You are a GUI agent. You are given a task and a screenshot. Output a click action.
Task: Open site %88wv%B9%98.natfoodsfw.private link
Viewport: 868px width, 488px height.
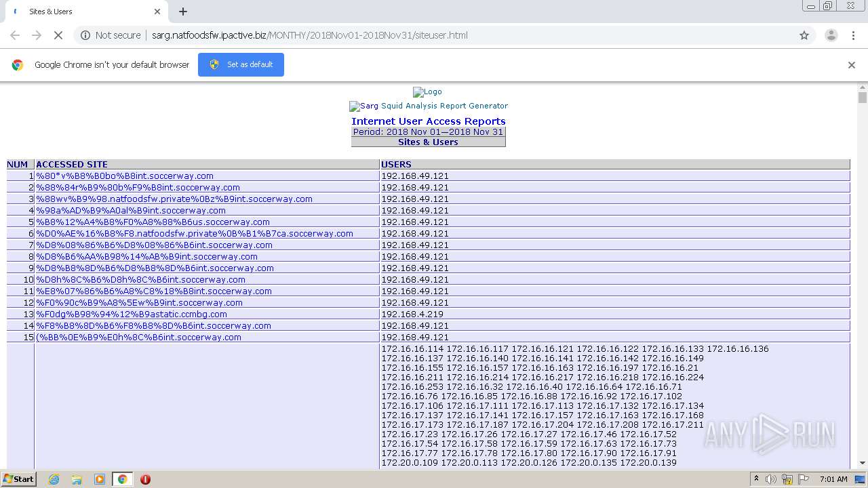point(174,199)
